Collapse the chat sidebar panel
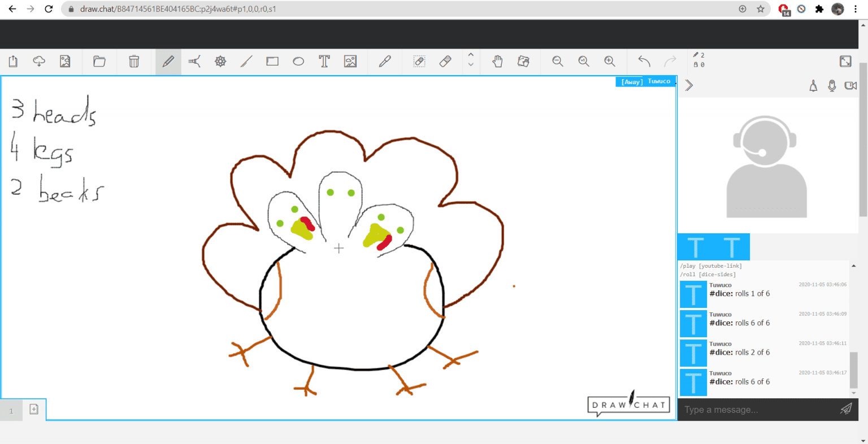 click(x=688, y=86)
